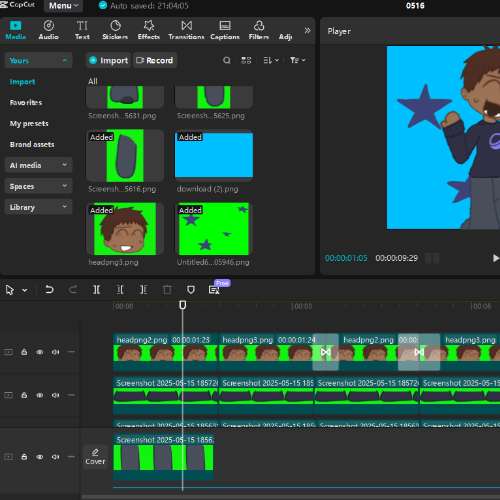Click the Import button
This screenshot has width=500, height=500.
(108, 60)
